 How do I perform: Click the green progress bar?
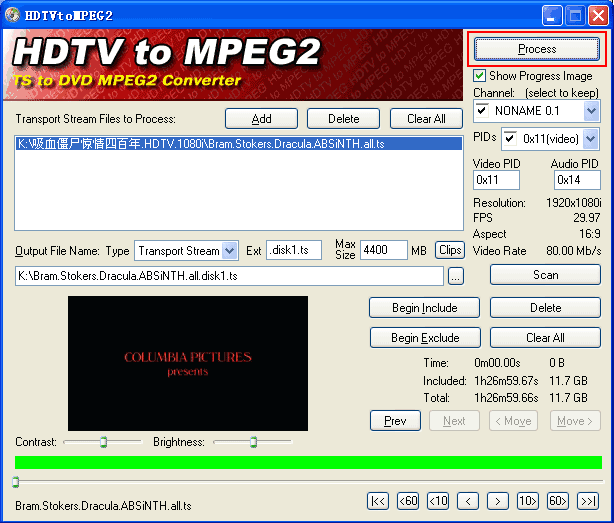308,462
